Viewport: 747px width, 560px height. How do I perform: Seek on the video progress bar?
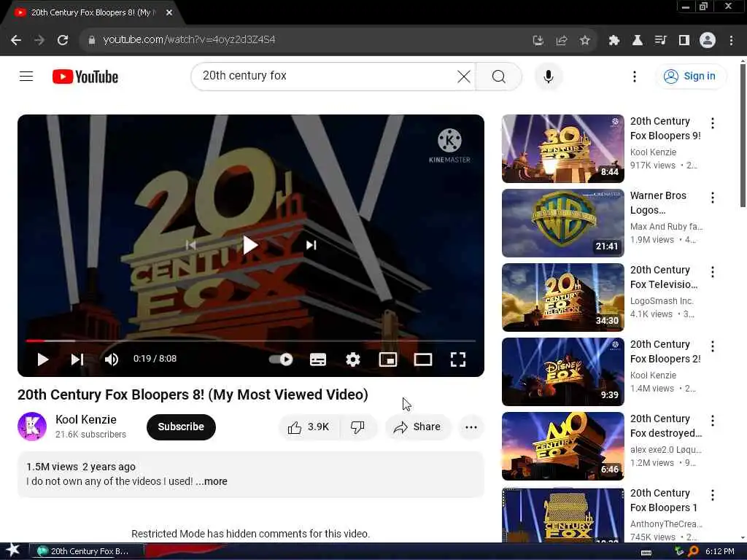point(251,341)
